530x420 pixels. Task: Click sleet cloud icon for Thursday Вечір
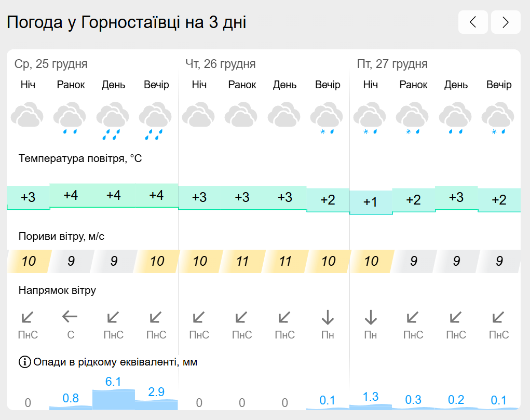[x=327, y=118]
